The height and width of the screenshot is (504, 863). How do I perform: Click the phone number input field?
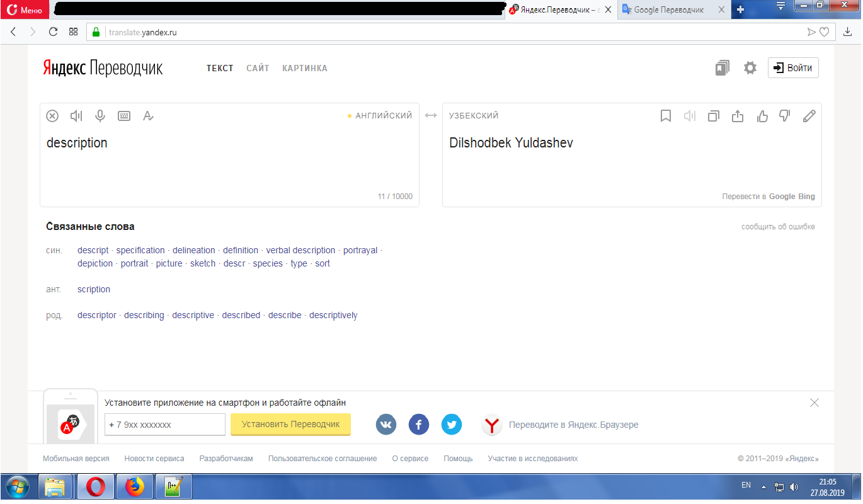tap(165, 425)
